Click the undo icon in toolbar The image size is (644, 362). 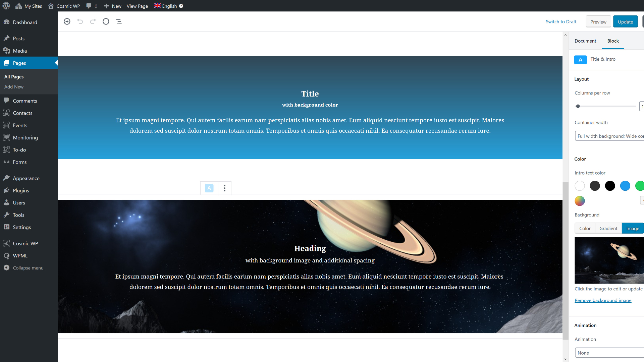80,21
